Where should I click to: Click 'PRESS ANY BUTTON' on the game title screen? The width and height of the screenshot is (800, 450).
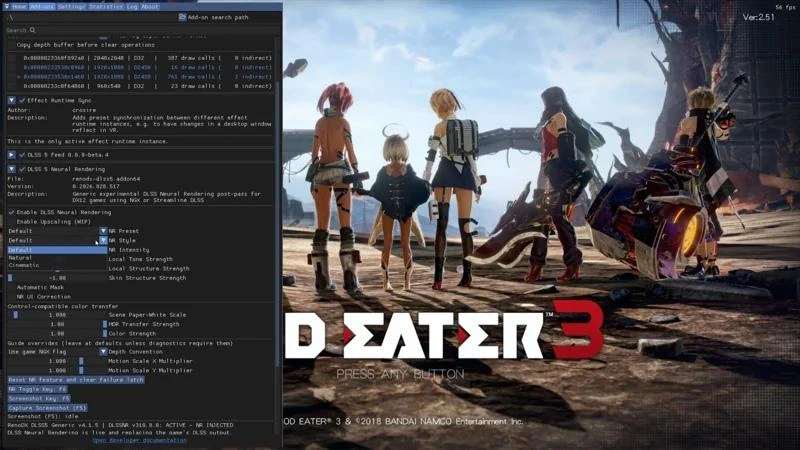pyautogui.click(x=401, y=374)
